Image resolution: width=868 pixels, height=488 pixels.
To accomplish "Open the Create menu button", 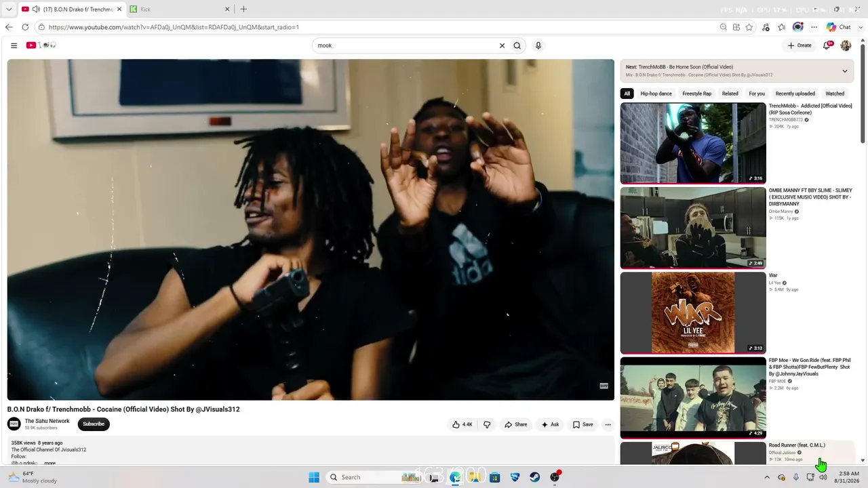I will click(x=800, y=45).
